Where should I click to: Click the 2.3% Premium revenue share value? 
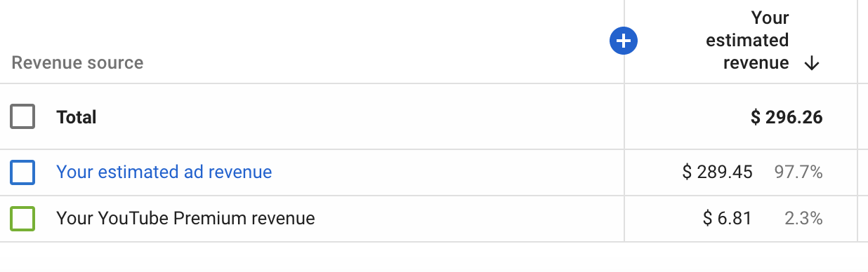[803, 218]
